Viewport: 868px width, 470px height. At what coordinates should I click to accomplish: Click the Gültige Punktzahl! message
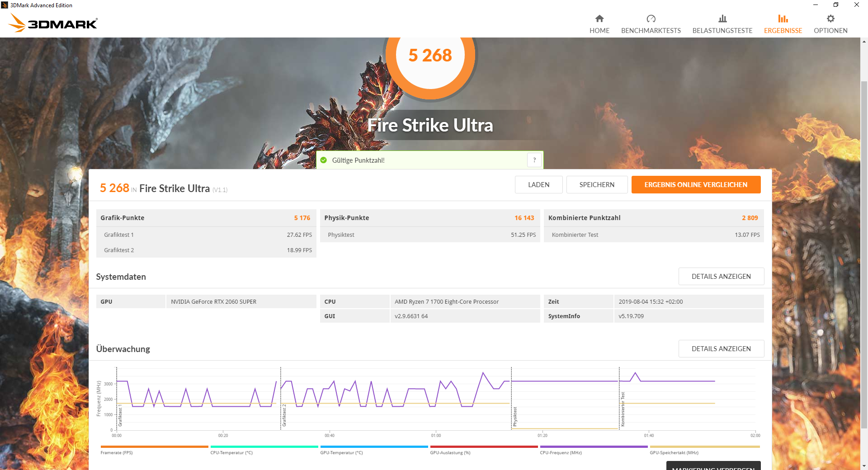pyautogui.click(x=358, y=160)
